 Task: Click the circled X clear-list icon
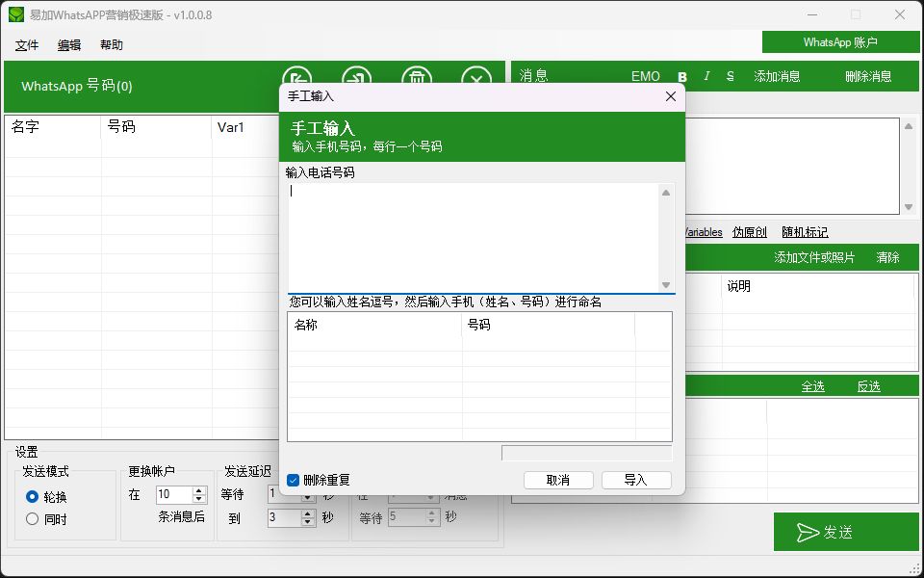(x=476, y=77)
